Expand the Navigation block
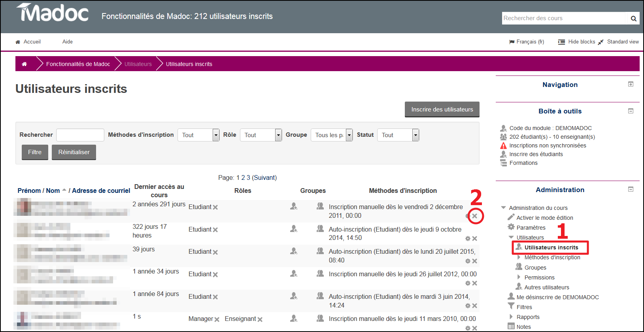The width and height of the screenshot is (644, 332). click(x=631, y=84)
